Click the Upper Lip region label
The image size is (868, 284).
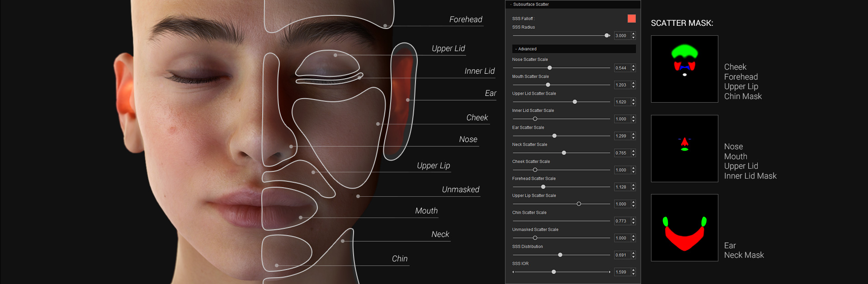pyautogui.click(x=433, y=166)
